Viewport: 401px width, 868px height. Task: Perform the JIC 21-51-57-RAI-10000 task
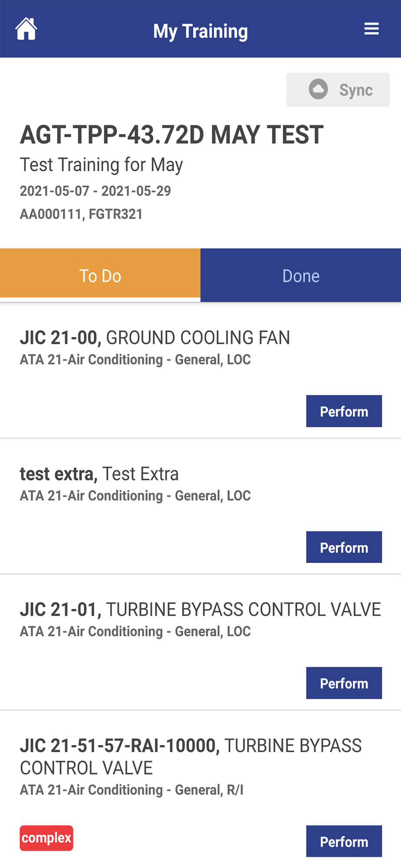pyautogui.click(x=344, y=842)
